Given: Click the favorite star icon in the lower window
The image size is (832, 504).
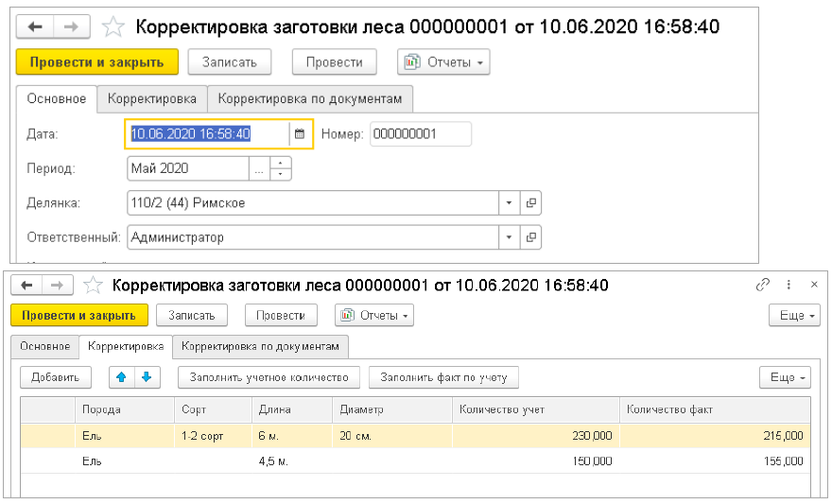Looking at the screenshot, I should (x=93, y=285).
